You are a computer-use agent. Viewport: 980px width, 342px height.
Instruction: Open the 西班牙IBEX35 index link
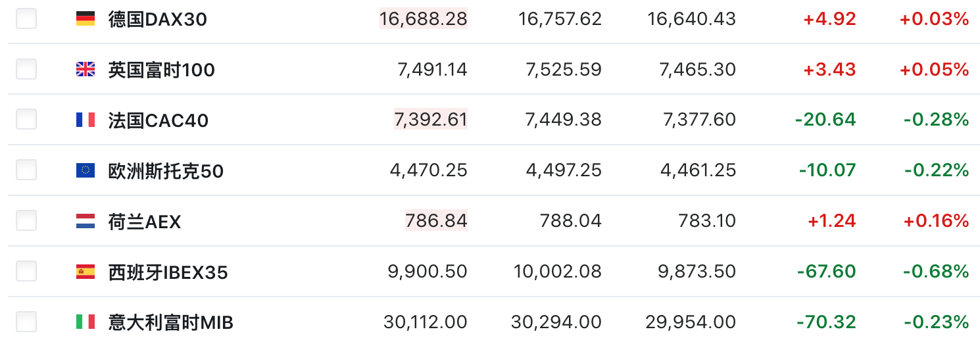[168, 272]
